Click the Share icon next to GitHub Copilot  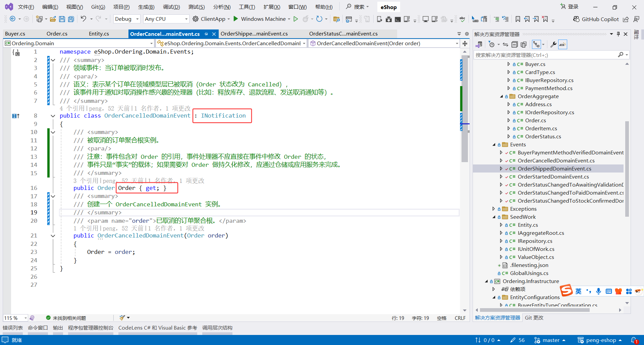pos(626,19)
